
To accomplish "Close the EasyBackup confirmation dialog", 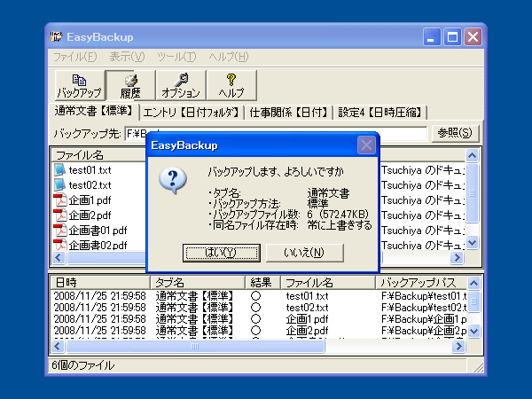I will coord(366,145).
